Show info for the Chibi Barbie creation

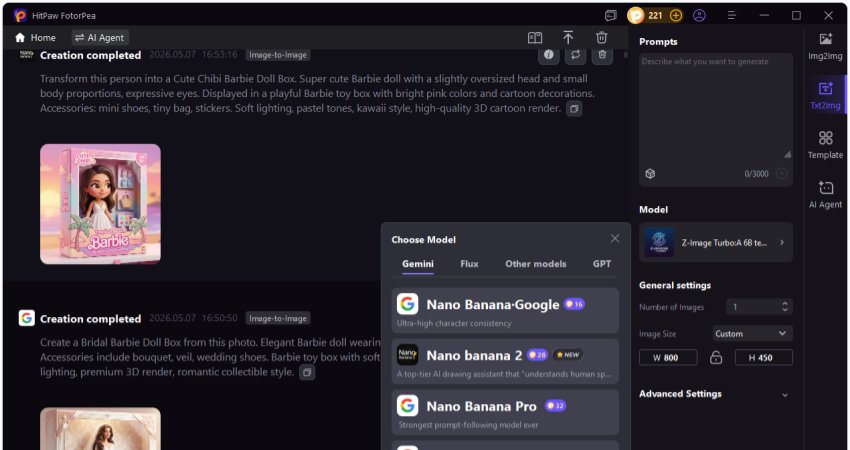coord(549,55)
